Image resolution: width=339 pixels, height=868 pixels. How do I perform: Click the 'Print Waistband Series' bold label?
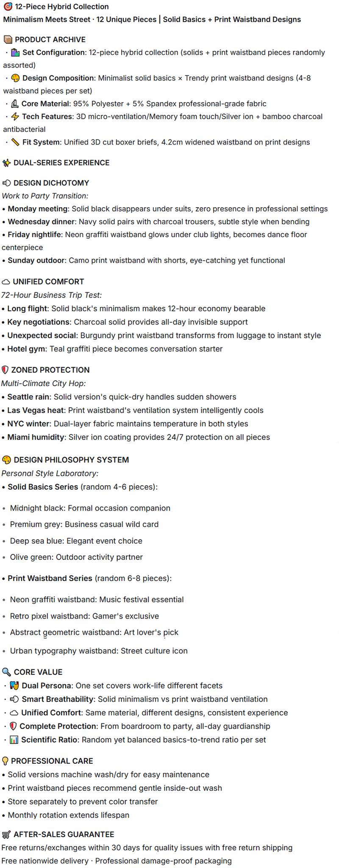[x=50, y=579]
